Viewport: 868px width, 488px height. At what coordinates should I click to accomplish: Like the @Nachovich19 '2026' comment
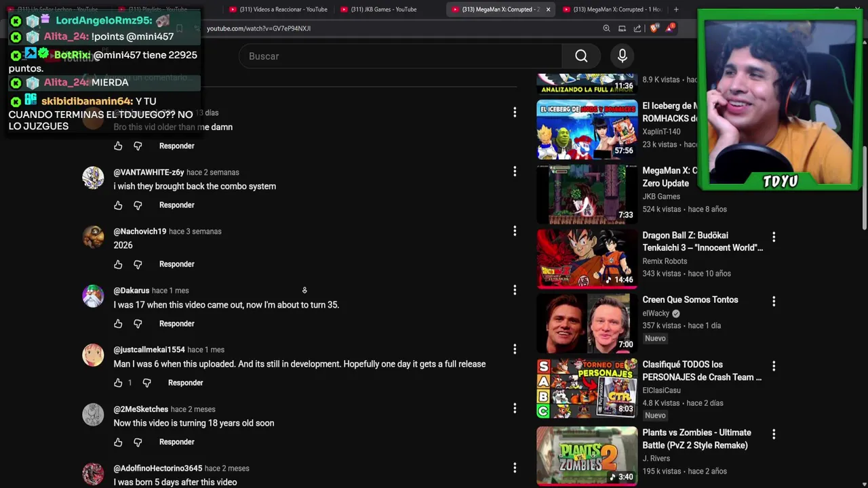click(x=118, y=264)
